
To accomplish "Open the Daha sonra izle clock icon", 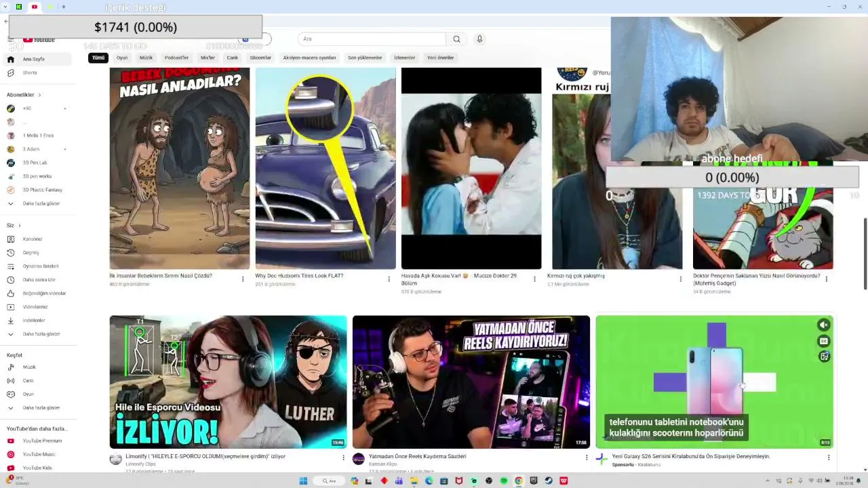I will pos(10,280).
